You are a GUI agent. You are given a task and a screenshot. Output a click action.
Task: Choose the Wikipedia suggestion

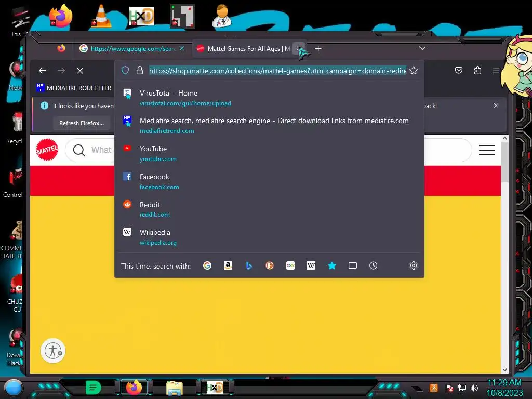(270, 237)
